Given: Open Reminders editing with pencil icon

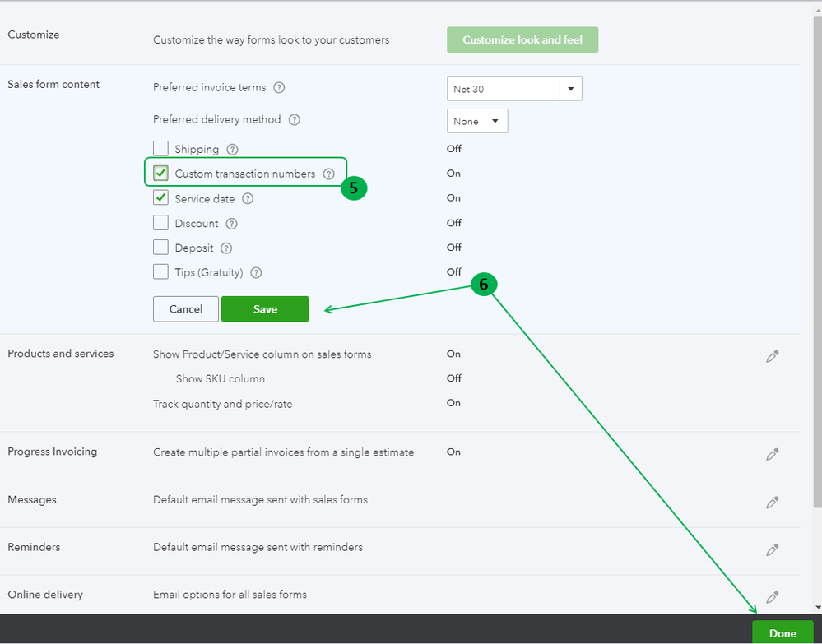Looking at the screenshot, I should [772, 549].
